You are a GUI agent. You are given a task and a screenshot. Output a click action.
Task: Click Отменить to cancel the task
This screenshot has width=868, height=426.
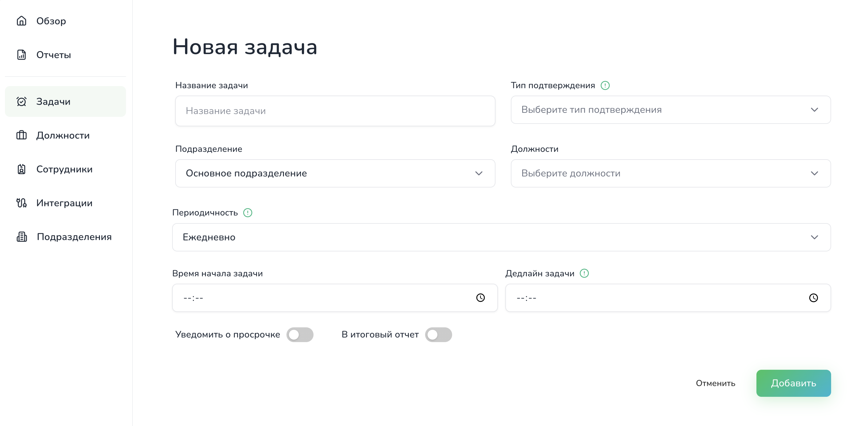715,383
